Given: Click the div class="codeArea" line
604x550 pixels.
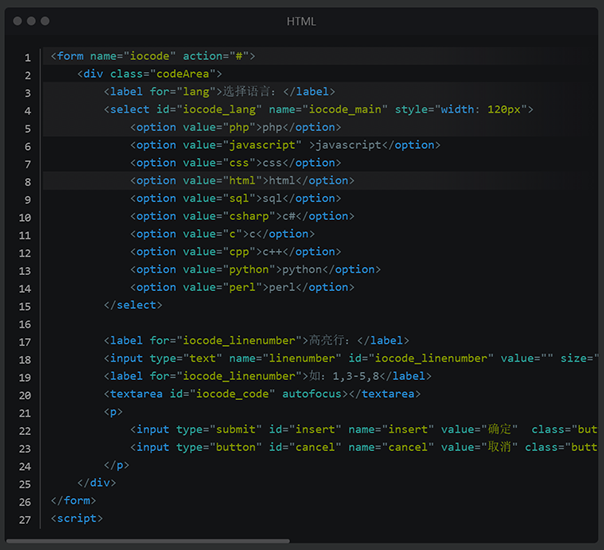Looking at the screenshot, I should tap(149, 74).
